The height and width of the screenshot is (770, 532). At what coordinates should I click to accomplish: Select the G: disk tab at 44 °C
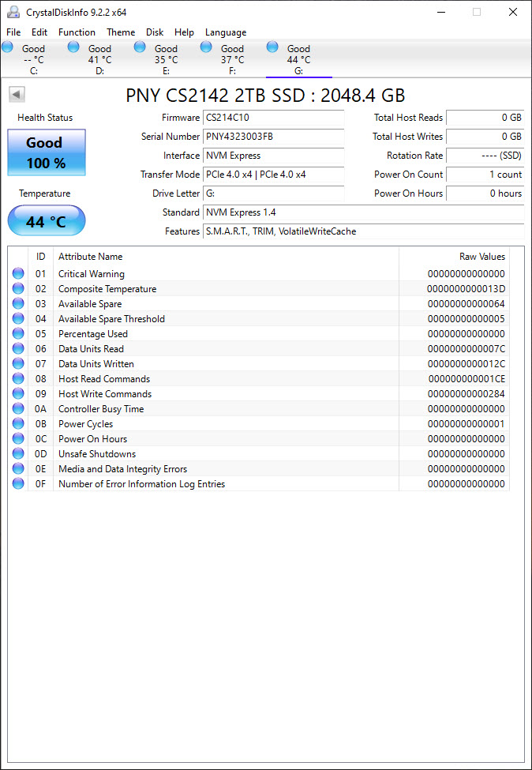click(x=299, y=59)
